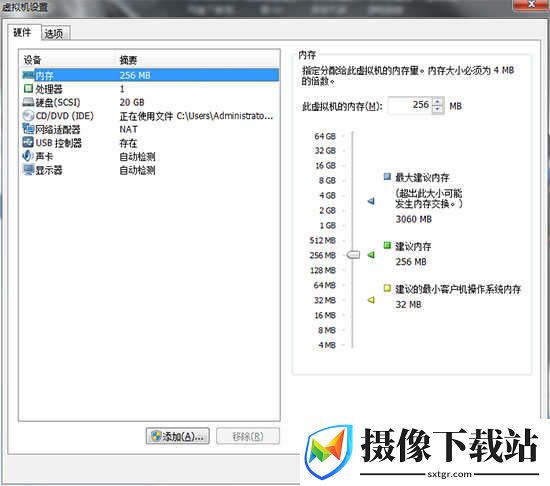Click the 声卡 sound card icon
550x486 pixels.
pyautogui.click(x=28, y=156)
